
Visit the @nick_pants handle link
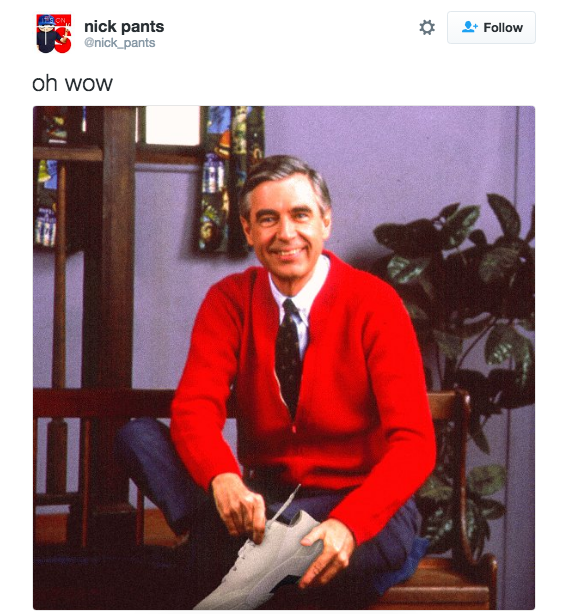[119, 43]
